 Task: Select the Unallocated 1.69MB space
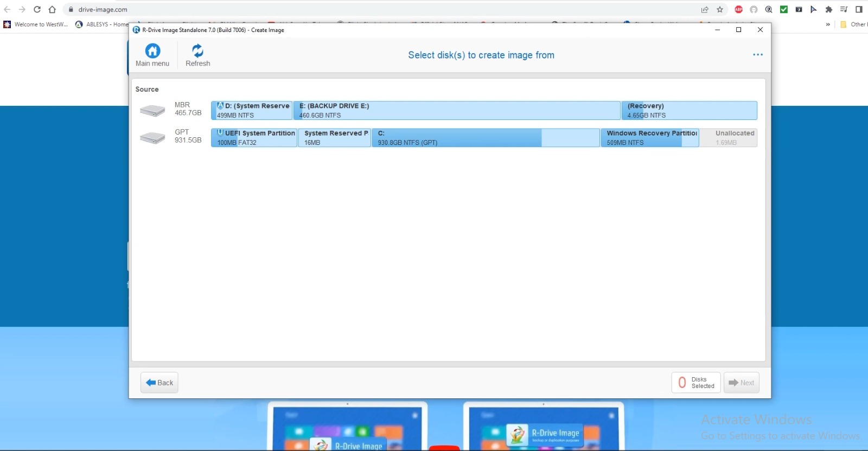coord(728,137)
